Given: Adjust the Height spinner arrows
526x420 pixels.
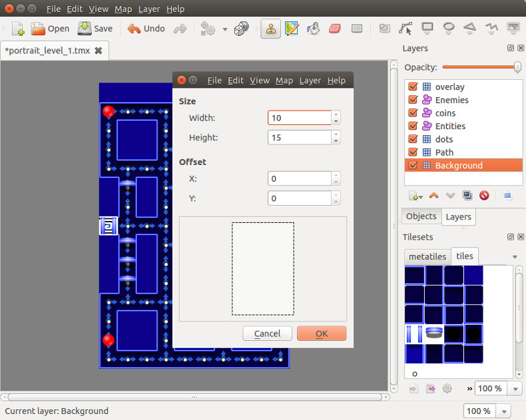Looking at the screenshot, I should (336, 138).
